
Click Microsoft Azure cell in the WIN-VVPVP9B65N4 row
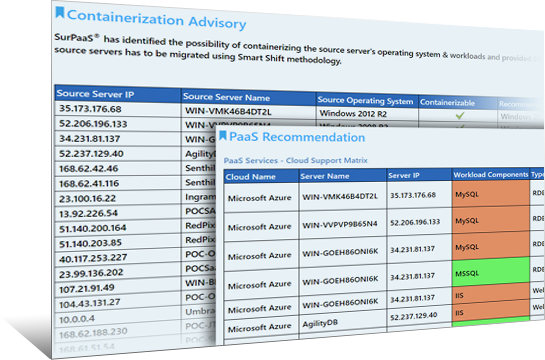click(260, 227)
